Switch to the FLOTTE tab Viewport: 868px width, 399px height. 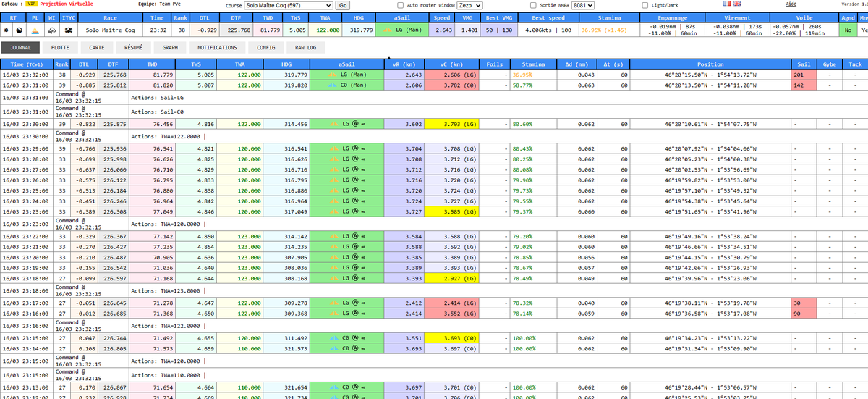click(x=61, y=48)
